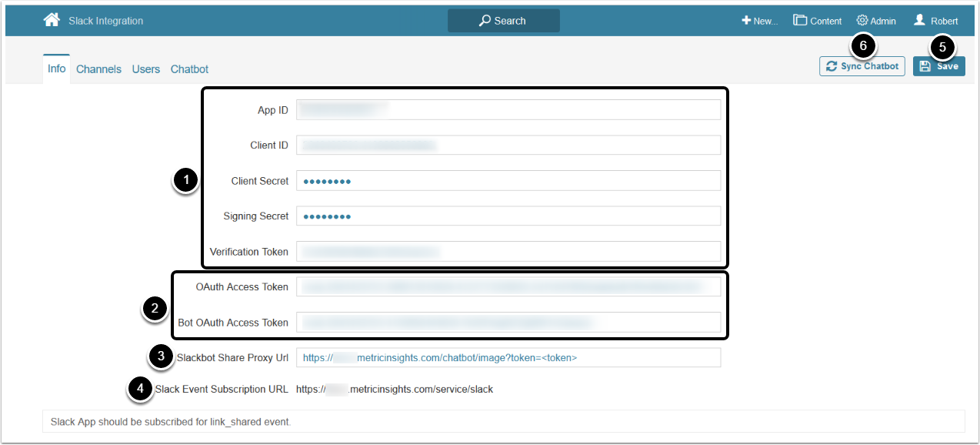Focus the Slackbot Share Proxy Url field
980x445 pixels.
[x=508, y=358]
